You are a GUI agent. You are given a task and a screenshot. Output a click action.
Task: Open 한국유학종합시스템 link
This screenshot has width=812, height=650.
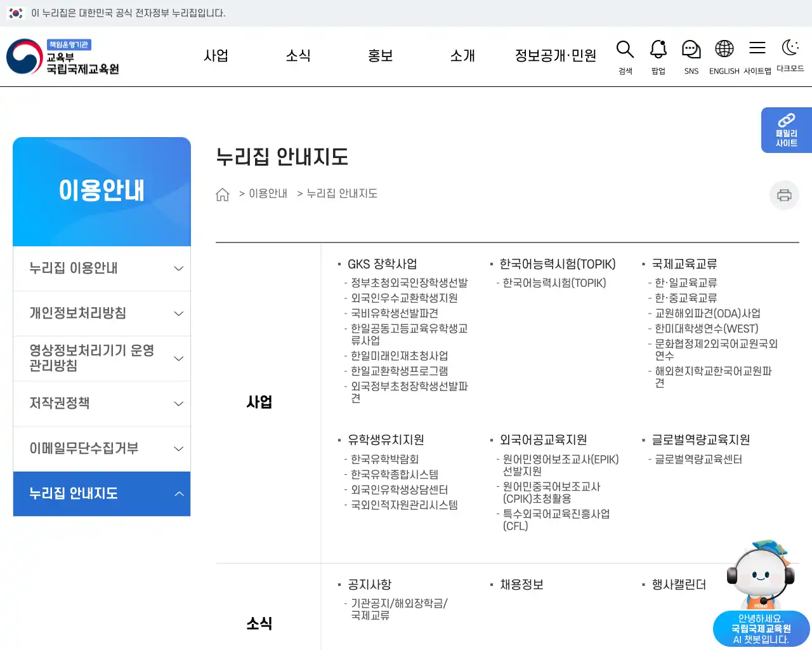pyautogui.click(x=395, y=475)
